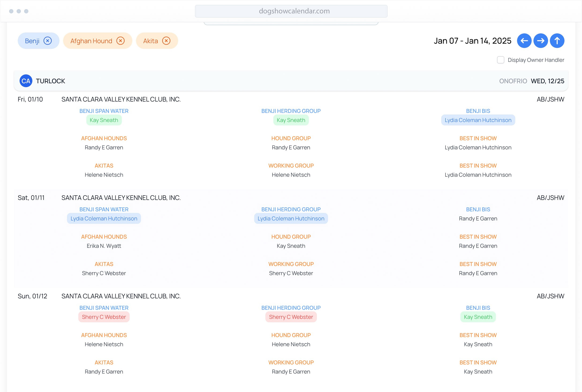Click the ONOFRIO superintendent label
Image resolution: width=582 pixels, height=392 pixels.
click(513, 81)
